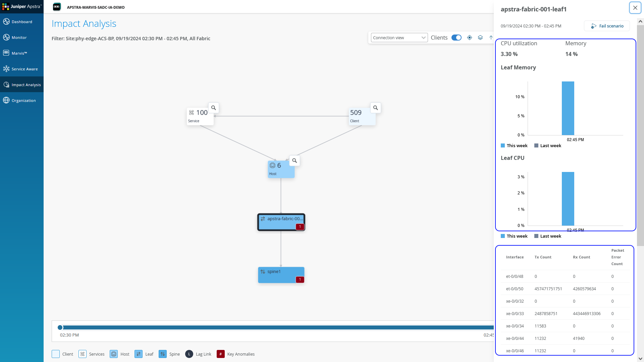Viewport: 644px width, 362px height.
Task: Click the recenter crosshair icon
Action: pos(469,38)
